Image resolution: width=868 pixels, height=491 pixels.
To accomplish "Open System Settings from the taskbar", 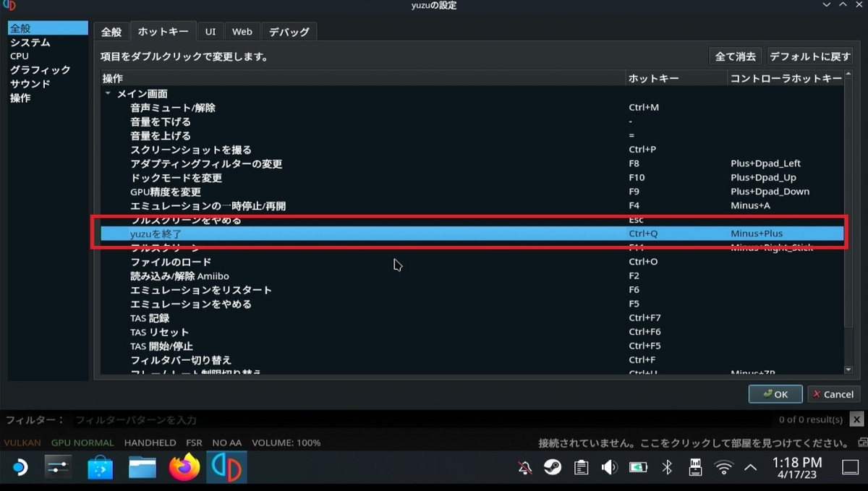I will pos(58,468).
